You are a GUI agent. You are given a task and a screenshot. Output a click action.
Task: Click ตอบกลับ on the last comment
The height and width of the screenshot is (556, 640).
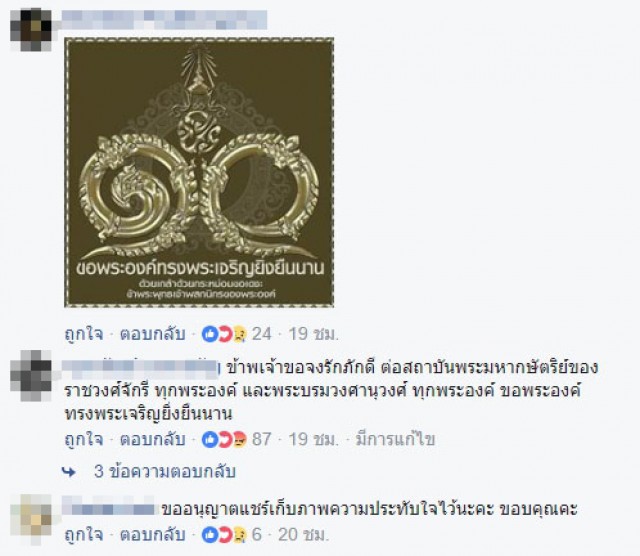pos(152,535)
